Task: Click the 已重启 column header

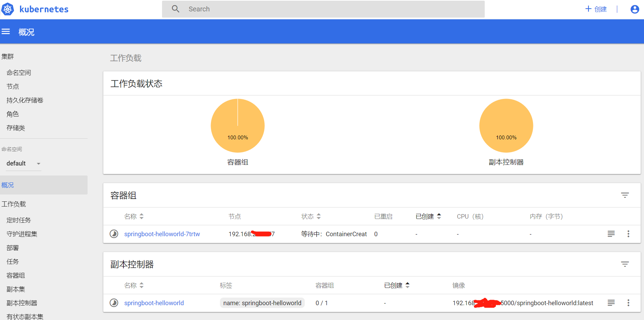Action: tap(383, 217)
